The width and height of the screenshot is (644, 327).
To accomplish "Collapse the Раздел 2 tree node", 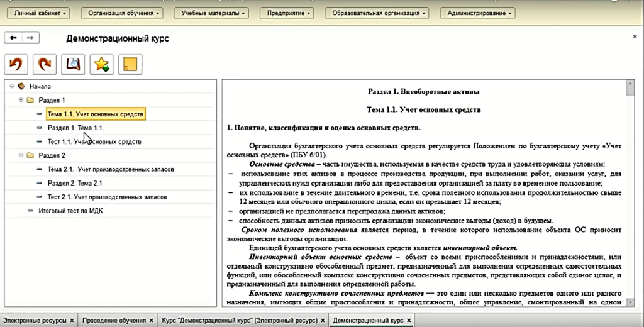I will 21,155.
